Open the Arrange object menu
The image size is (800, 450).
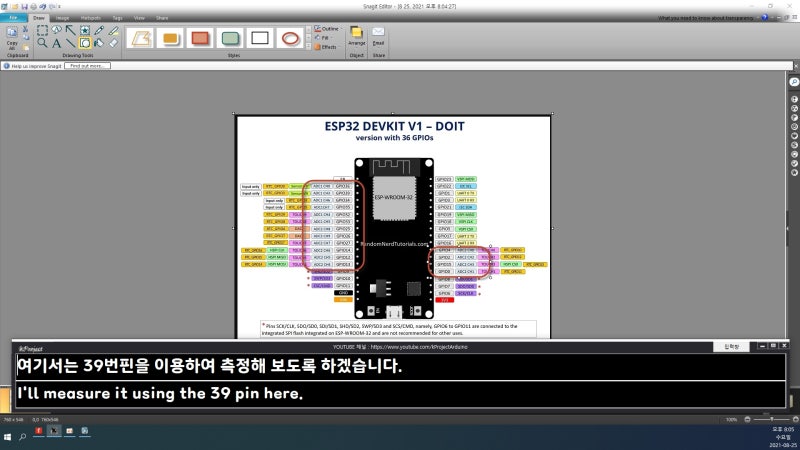356,36
